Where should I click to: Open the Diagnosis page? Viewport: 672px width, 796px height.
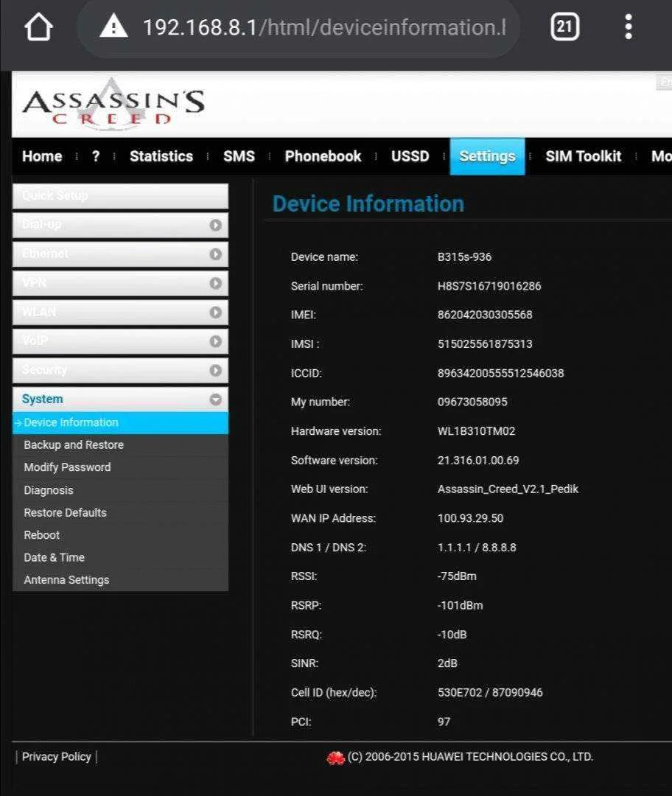click(x=48, y=490)
